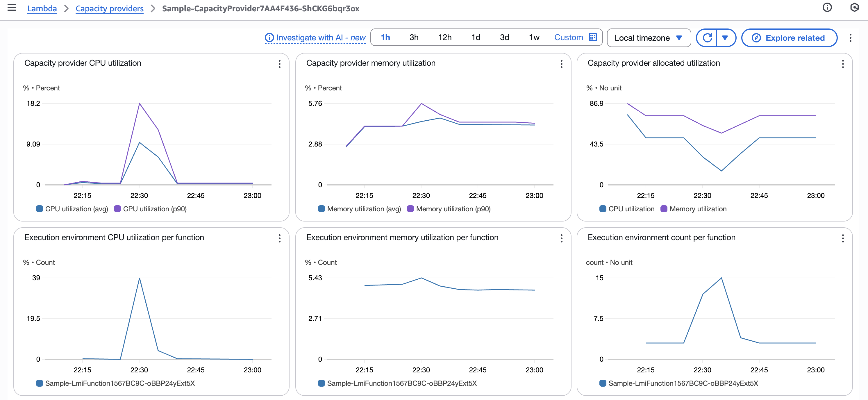The image size is (868, 400).
Task: Click the Explore related button
Action: (x=789, y=38)
